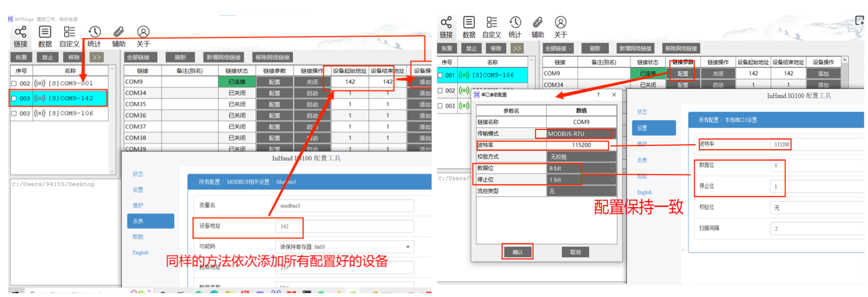The width and height of the screenshot is (868, 297).
Task: Tick the checkbox for device 002 COM9-001
Action: coord(14,84)
